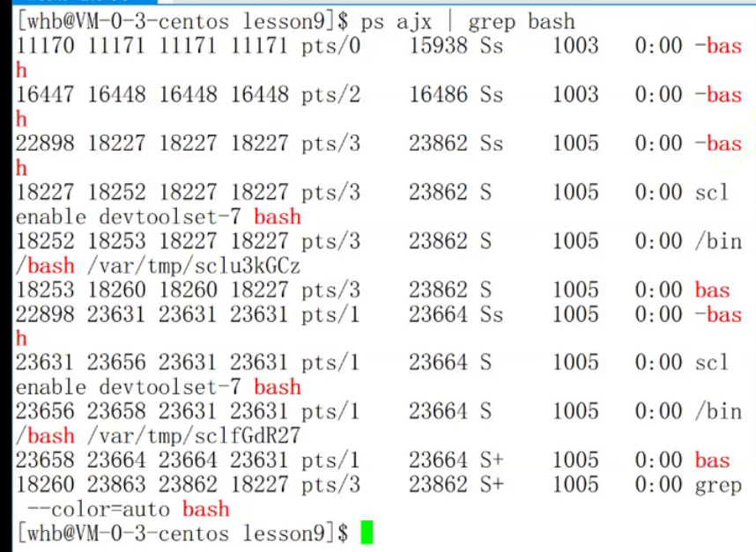Click the final '[whb@VM-0-3-centos lesson9]$' prompt

tap(182, 534)
